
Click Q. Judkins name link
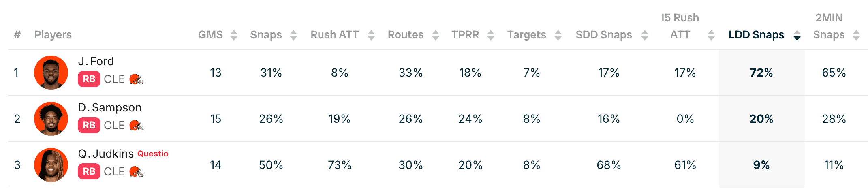pos(106,154)
